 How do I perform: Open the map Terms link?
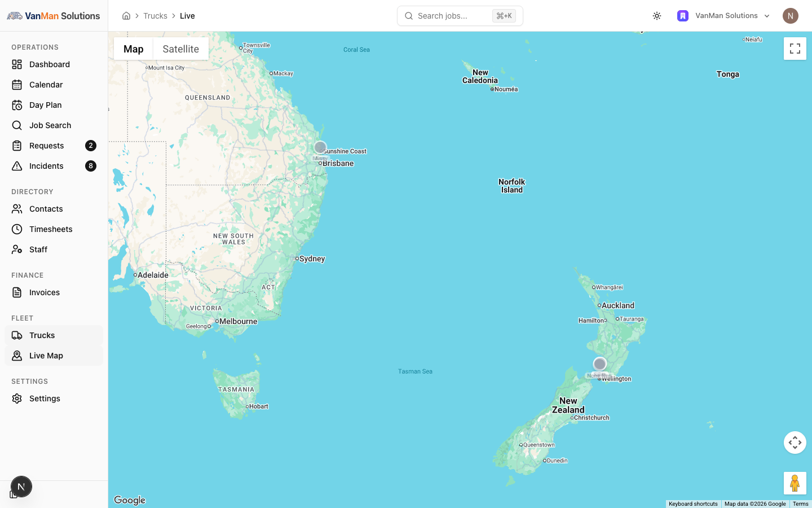tap(800, 504)
